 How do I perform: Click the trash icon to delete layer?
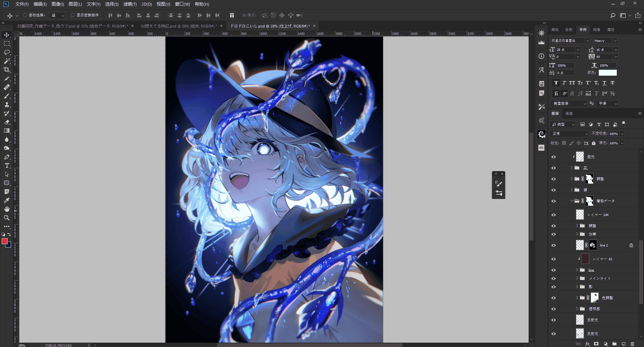coord(632,344)
